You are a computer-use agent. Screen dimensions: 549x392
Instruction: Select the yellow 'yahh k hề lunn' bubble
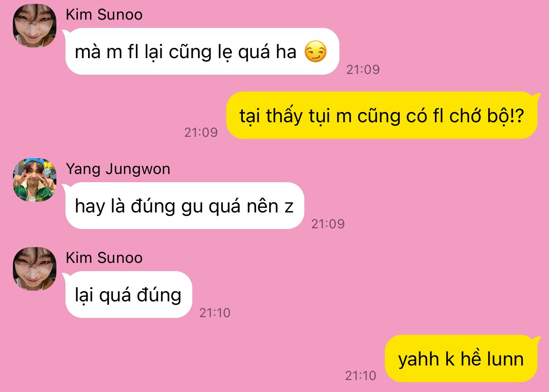461,358
